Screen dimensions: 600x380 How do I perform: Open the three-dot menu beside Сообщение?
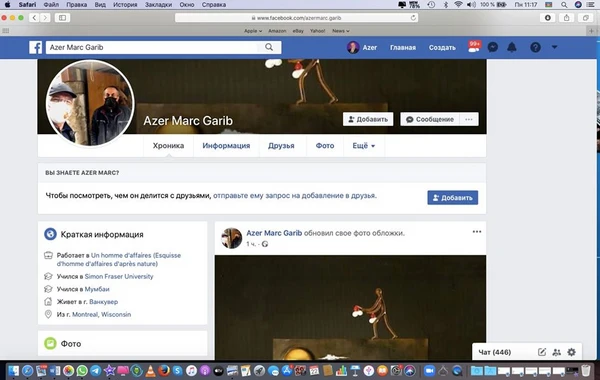coord(469,119)
